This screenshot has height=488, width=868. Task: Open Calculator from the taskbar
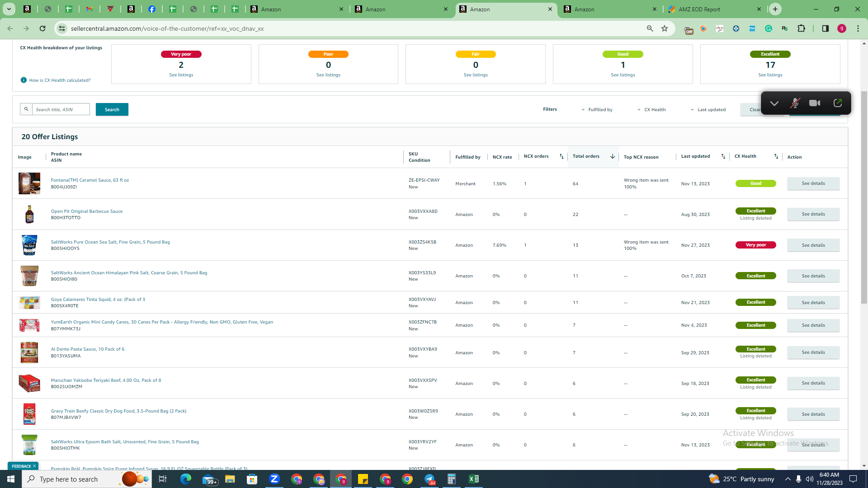(x=452, y=479)
